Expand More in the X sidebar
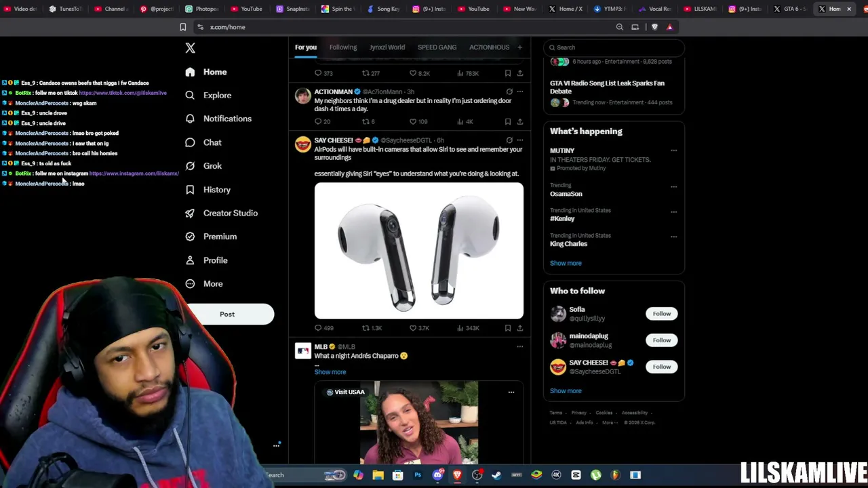This screenshot has height=488, width=868. (204, 284)
